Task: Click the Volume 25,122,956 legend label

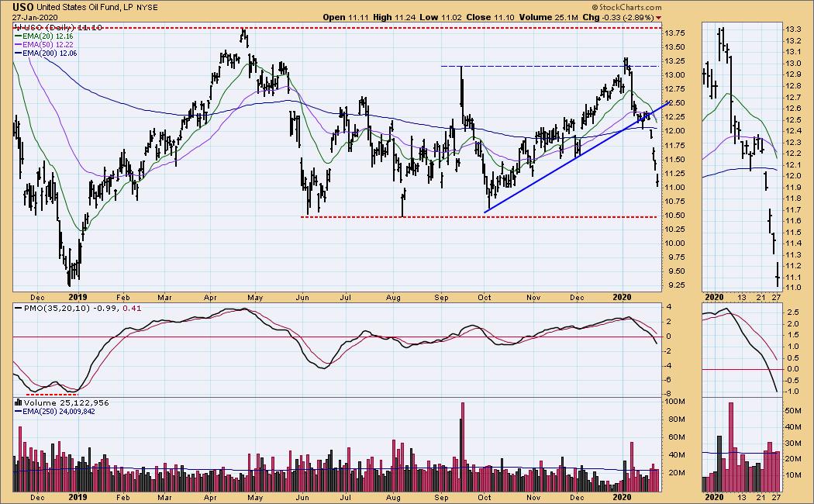Action: 67,402
